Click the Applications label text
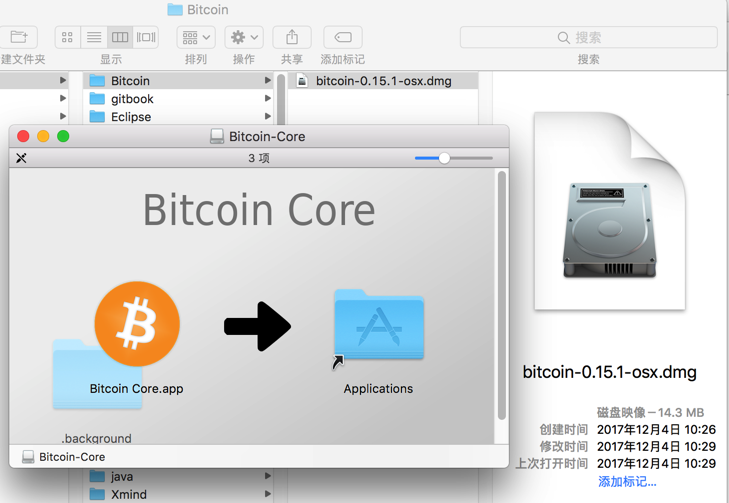Viewport: 729px width, 503px height. click(378, 389)
